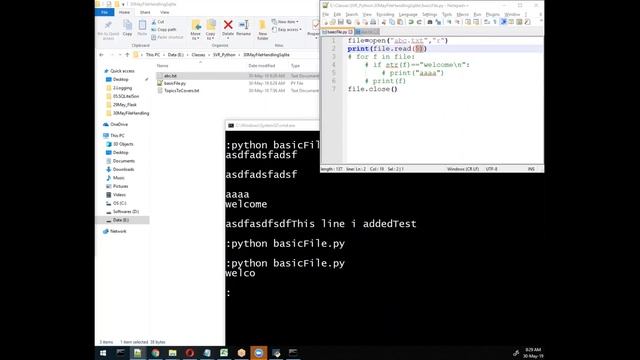Open Pictures under This PC

click(120, 186)
